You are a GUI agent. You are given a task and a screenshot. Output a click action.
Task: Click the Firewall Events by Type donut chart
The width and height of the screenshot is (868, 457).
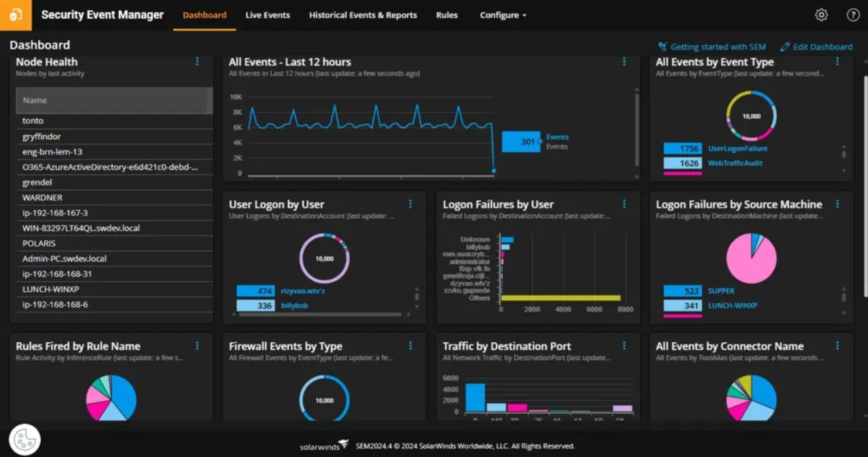pos(325,399)
